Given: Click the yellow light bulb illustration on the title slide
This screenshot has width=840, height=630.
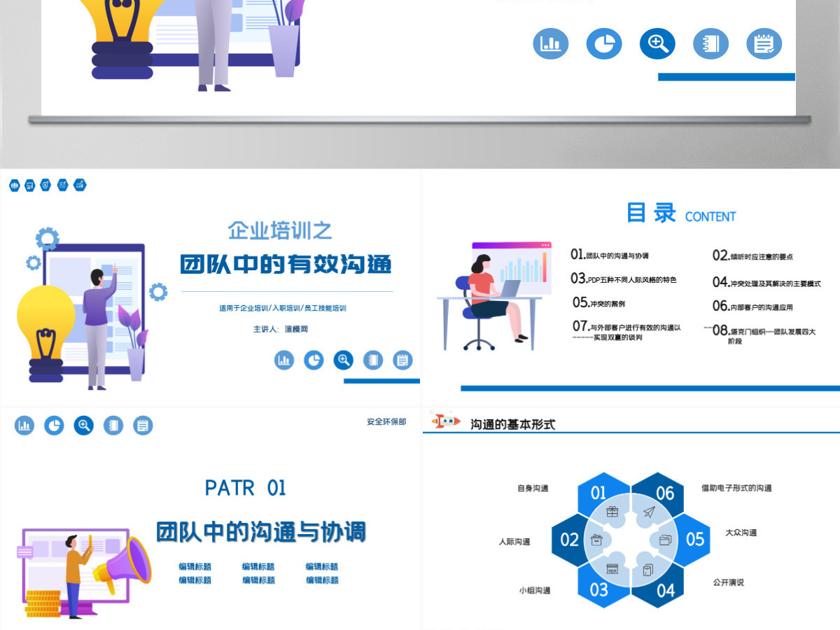Looking at the screenshot, I should click(45, 333).
